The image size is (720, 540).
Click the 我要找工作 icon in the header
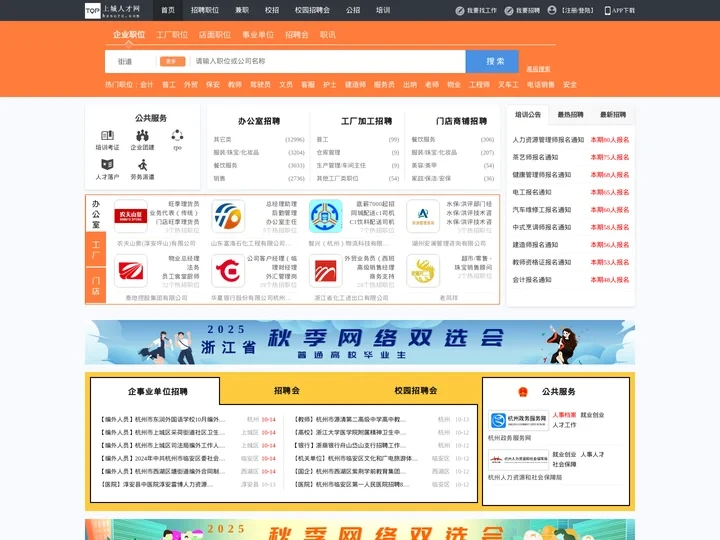point(460,11)
